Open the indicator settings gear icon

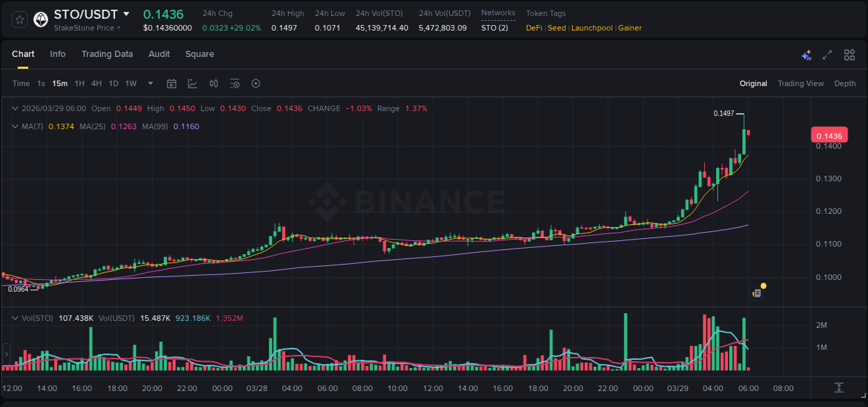tap(256, 83)
